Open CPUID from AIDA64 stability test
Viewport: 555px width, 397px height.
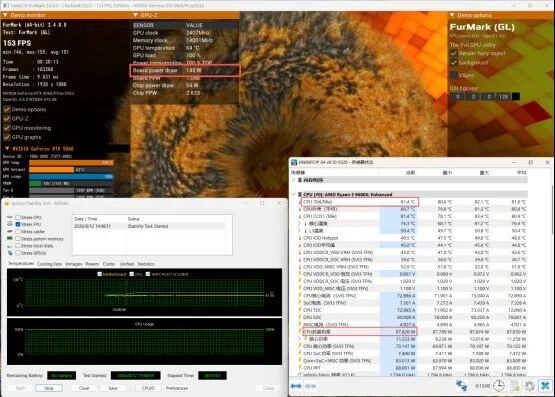click(148, 388)
